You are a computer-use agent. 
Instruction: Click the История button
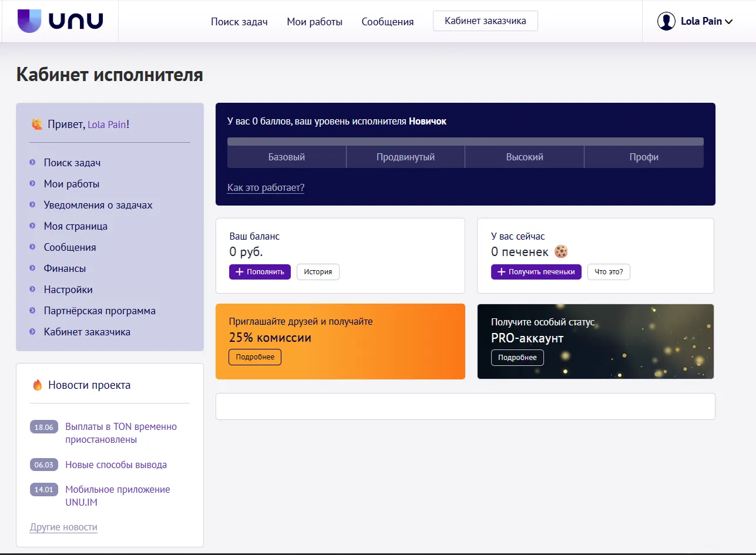click(x=318, y=272)
